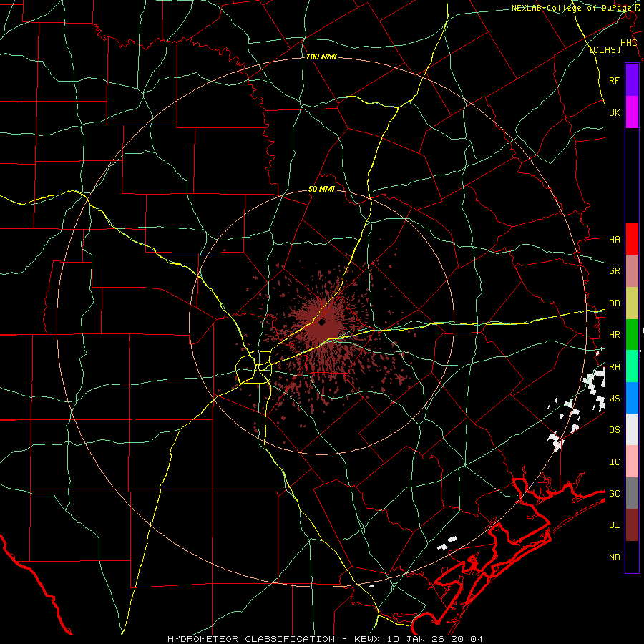Select the mint green RA color swatch

pyautogui.click(x=632, y=366)
